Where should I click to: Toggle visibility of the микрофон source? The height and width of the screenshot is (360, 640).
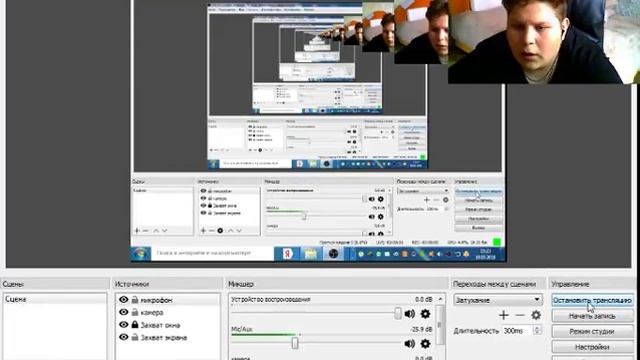123,300
